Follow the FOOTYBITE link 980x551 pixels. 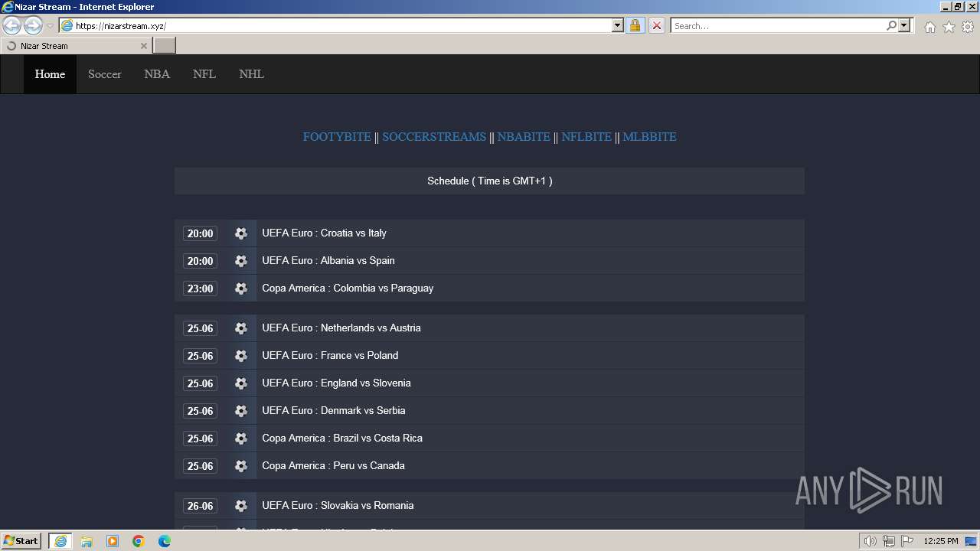(337, 137)
